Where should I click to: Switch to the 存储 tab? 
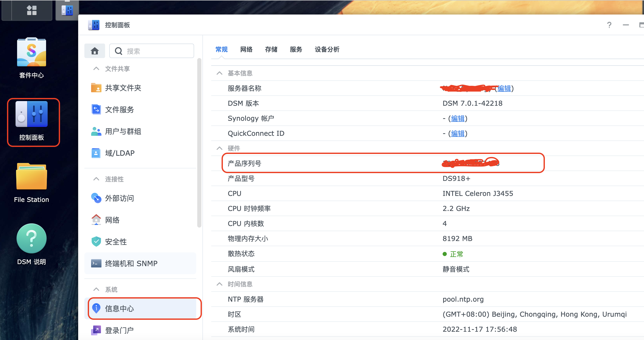click(271, 49)
